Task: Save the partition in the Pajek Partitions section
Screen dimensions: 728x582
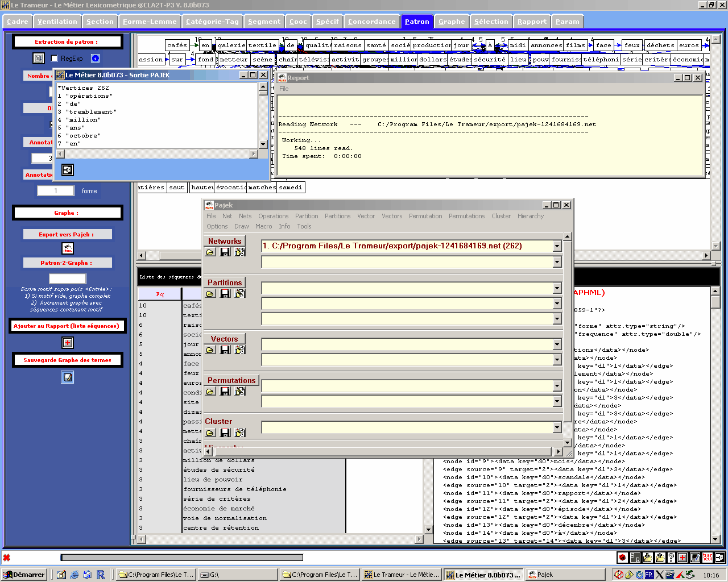Action: click(225, 293)
